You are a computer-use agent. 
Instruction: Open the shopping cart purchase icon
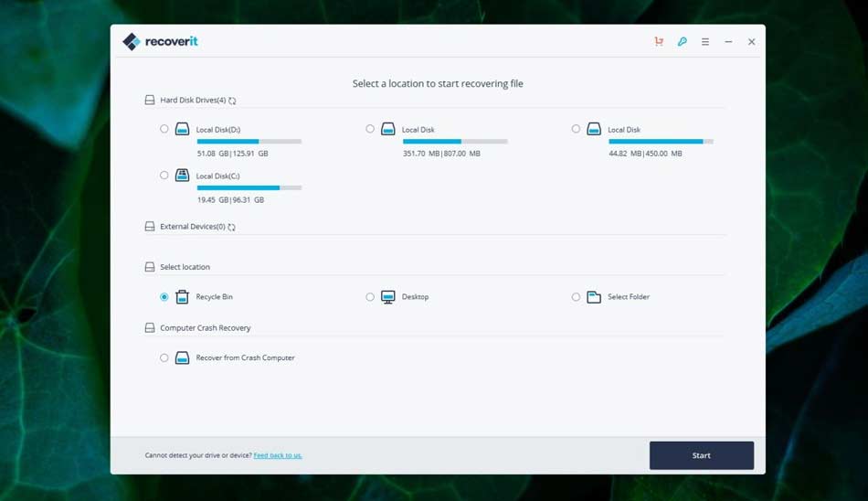coord(659,41)
